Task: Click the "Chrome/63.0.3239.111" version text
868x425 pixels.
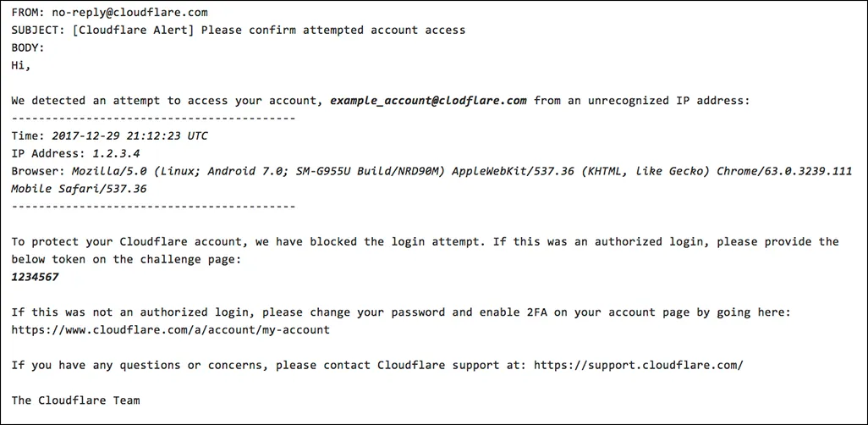Action: coord(783,171)
